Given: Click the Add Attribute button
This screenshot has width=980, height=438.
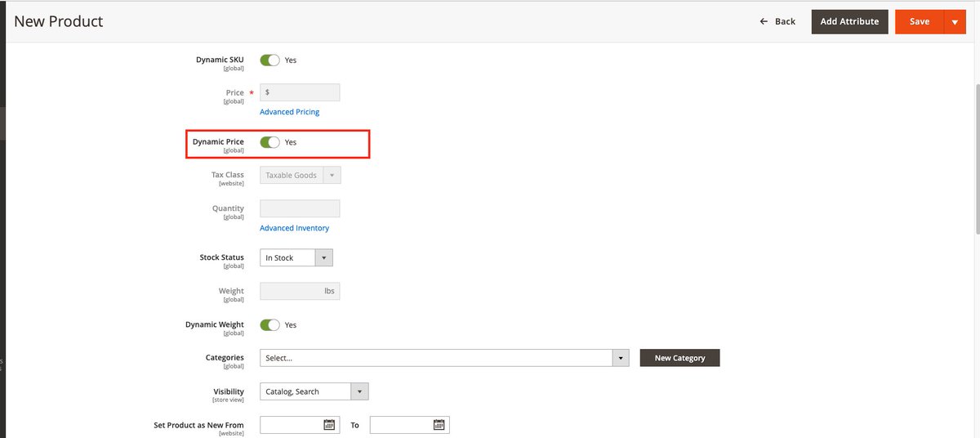Looking at the screenshot, I should pyautogui.click(x=849, y=22).
